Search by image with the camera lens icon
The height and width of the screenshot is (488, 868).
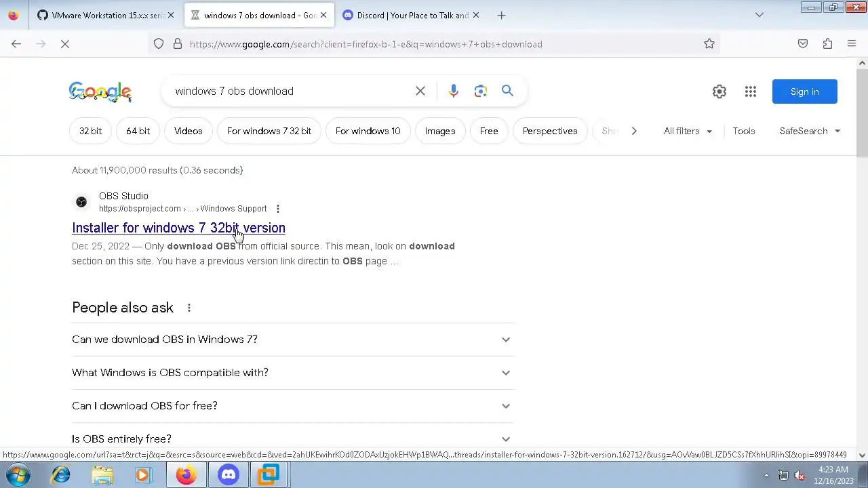pos(481,91)
